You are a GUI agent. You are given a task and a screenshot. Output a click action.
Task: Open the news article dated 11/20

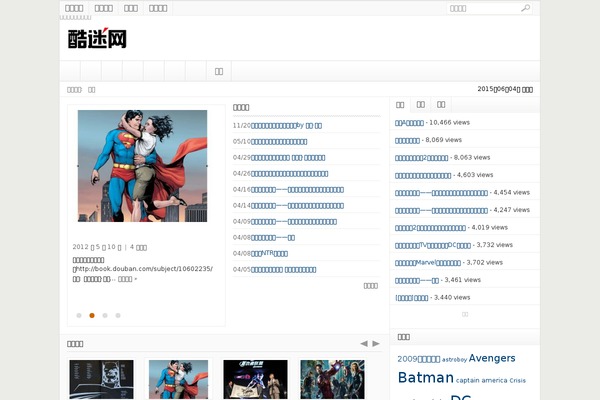[286, 126]
